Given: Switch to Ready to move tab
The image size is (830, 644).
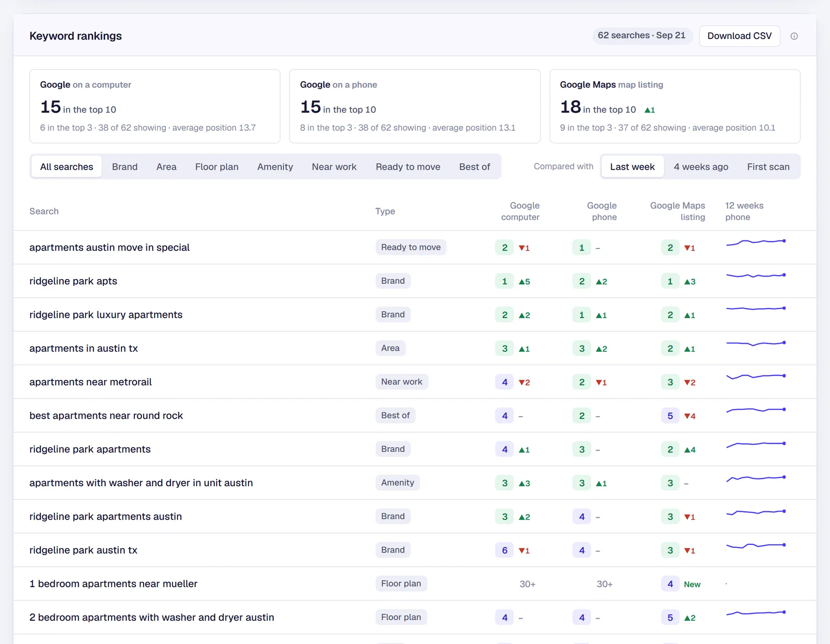Looking at the screenshot, I should click(408, 167).
